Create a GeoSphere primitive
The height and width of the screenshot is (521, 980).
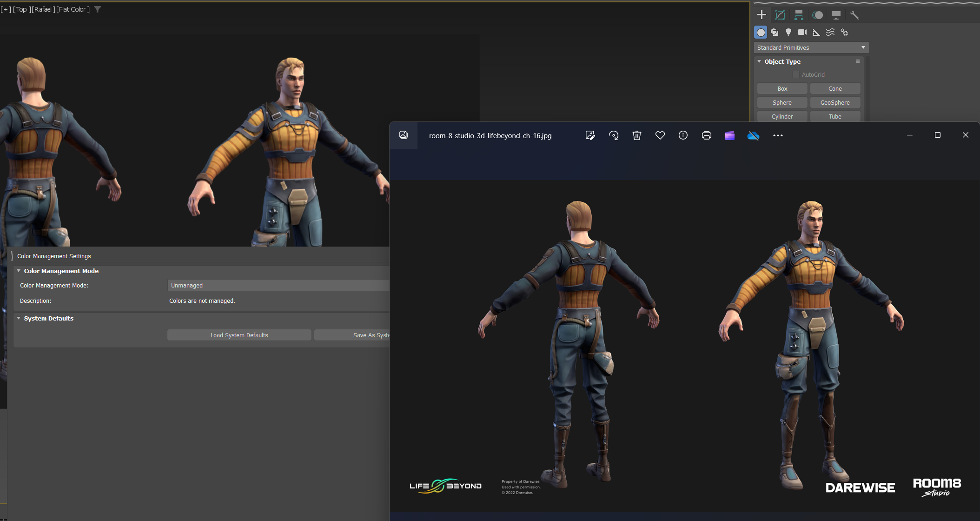835,102
